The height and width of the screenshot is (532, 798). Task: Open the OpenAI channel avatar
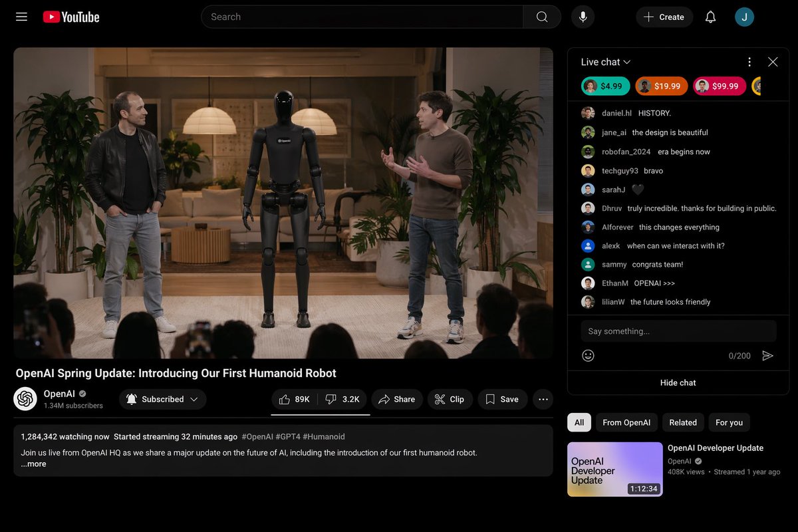(25, 399)
